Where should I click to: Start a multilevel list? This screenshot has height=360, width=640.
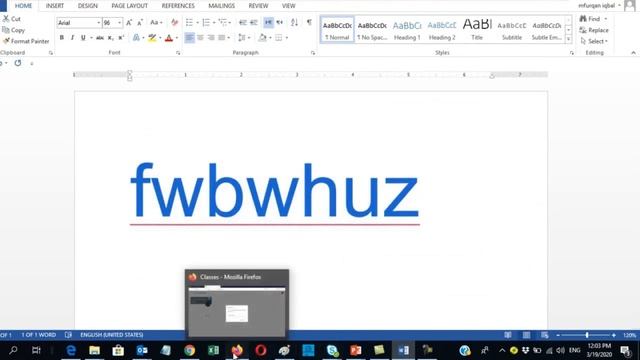(223, 22)
